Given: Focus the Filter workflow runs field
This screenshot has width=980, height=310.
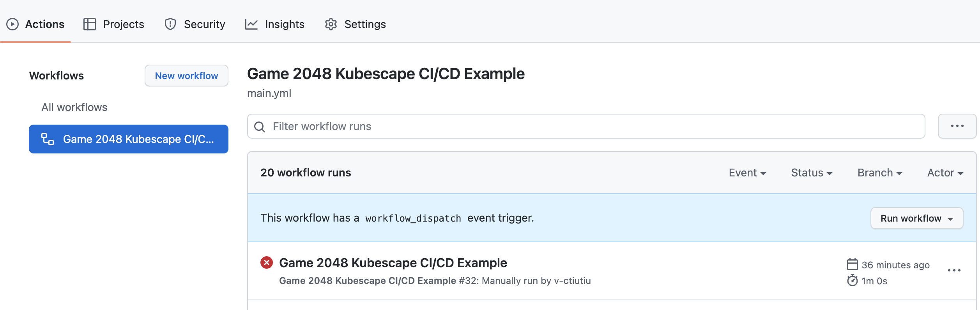Looking at the screenshot, I should coord(586,126).
